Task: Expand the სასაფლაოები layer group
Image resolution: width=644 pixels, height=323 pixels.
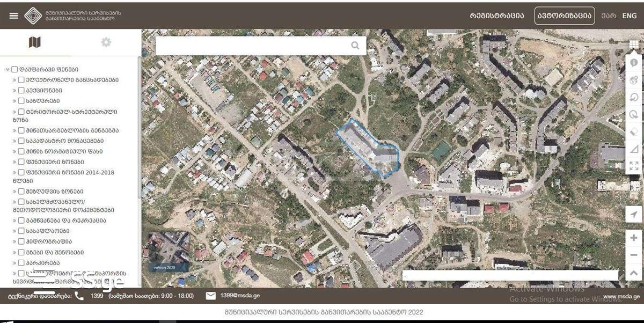Action: (x=14, y=231)
